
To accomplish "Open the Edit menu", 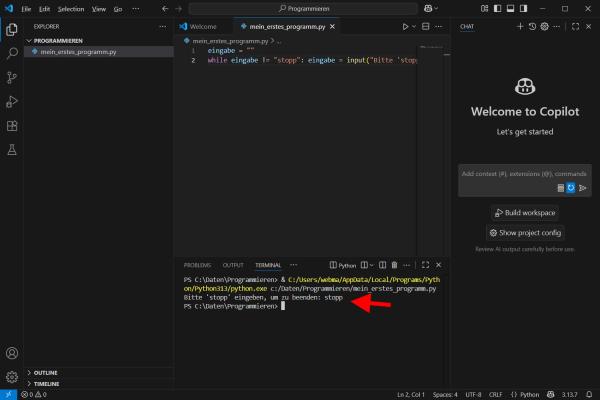I will [x=44, y=9].
